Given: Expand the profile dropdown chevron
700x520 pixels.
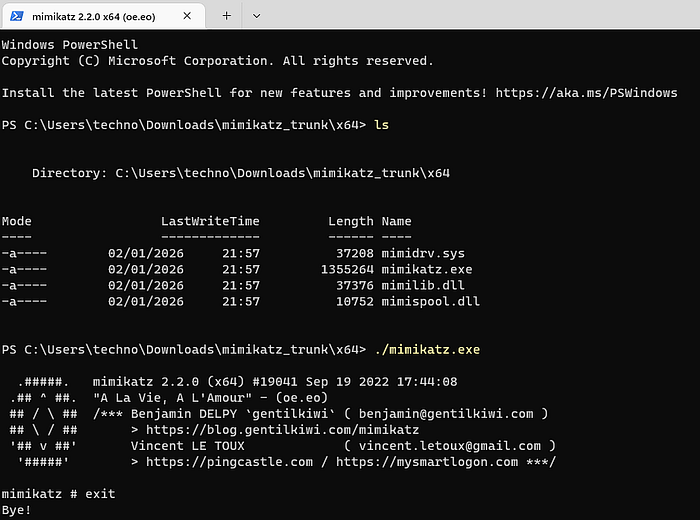Looking at the screenshot, I should point(256,16).
